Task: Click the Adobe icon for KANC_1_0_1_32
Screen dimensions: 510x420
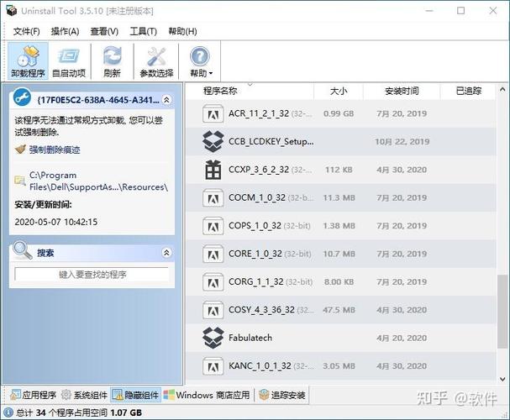Action: tap(213, 366)
